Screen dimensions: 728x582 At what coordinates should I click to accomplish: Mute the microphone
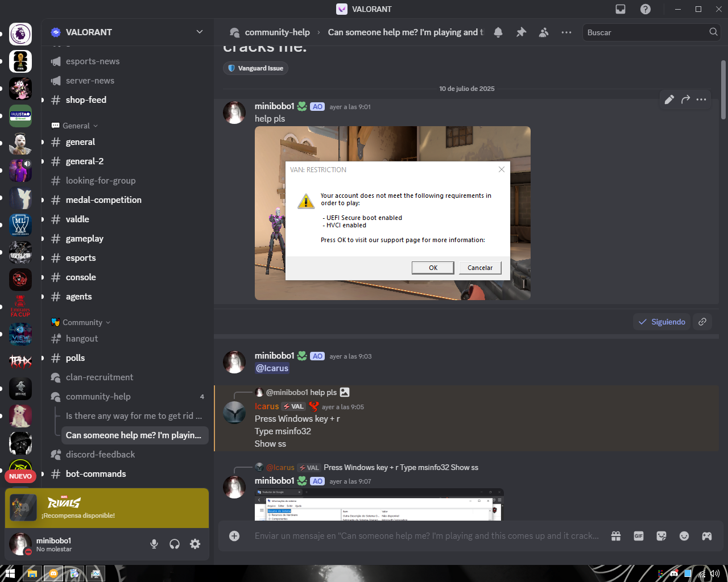(154, 544)
